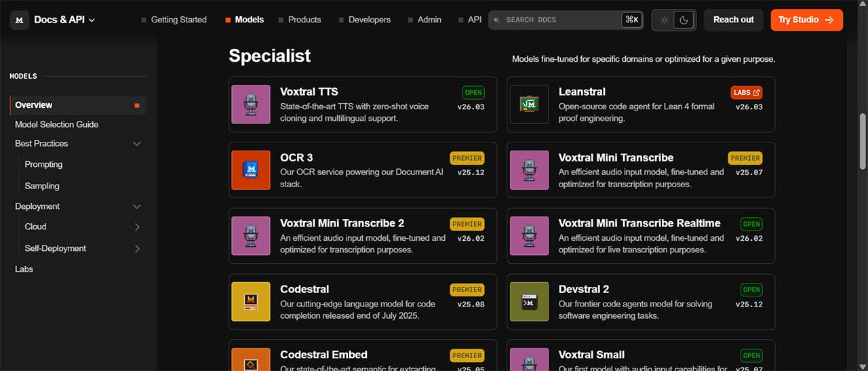Click PREMIER badge on Voxtral Mini Transcribe
Screen dimensions: 868x371
point(745,158)
